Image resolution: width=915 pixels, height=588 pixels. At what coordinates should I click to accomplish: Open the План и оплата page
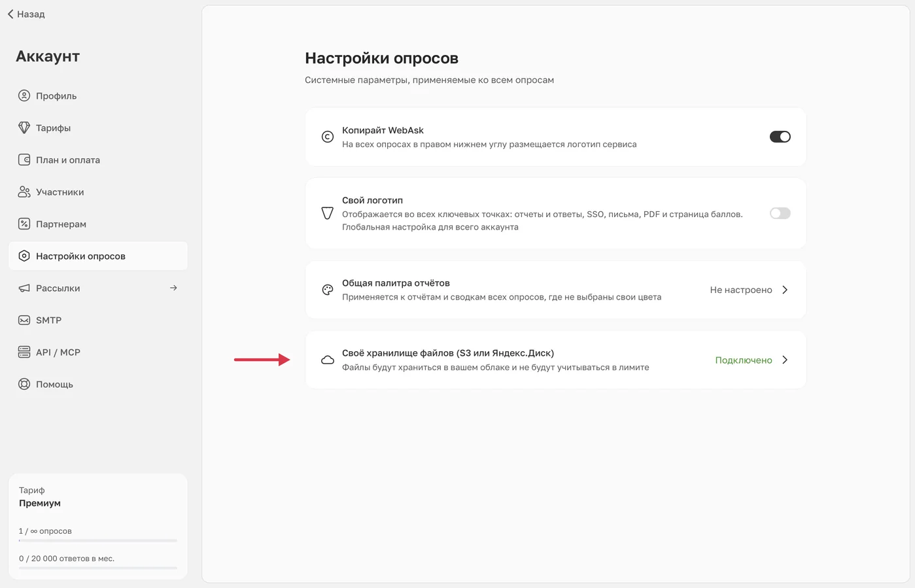tap(98, 160)
